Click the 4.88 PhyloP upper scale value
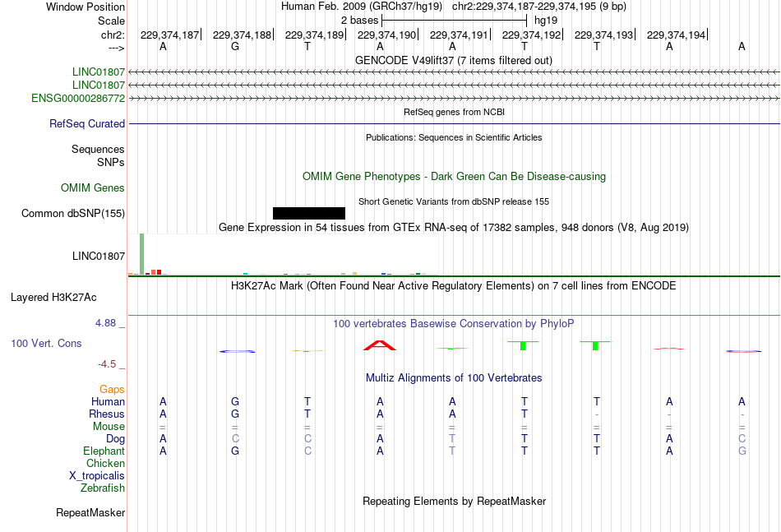Image resolution: width=781 pixels, height=532 pixels. click(105, 323)
